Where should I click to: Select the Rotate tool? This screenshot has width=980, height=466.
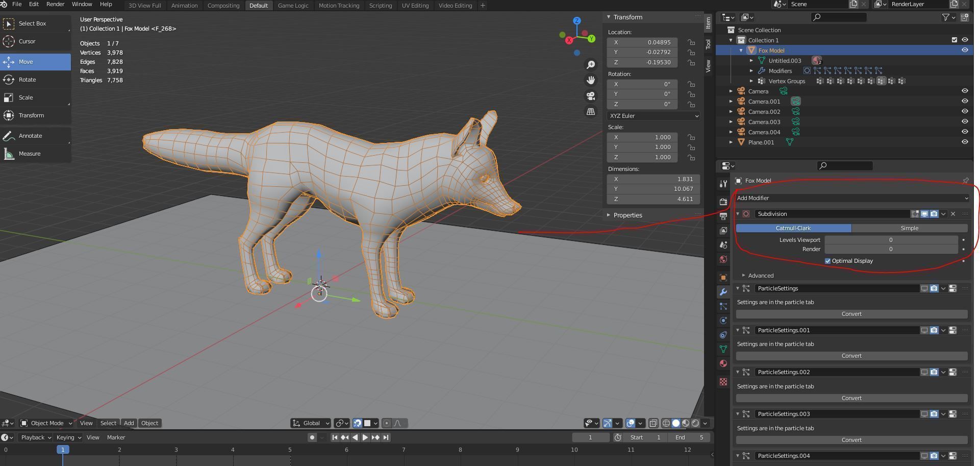(x=35, y=80)
